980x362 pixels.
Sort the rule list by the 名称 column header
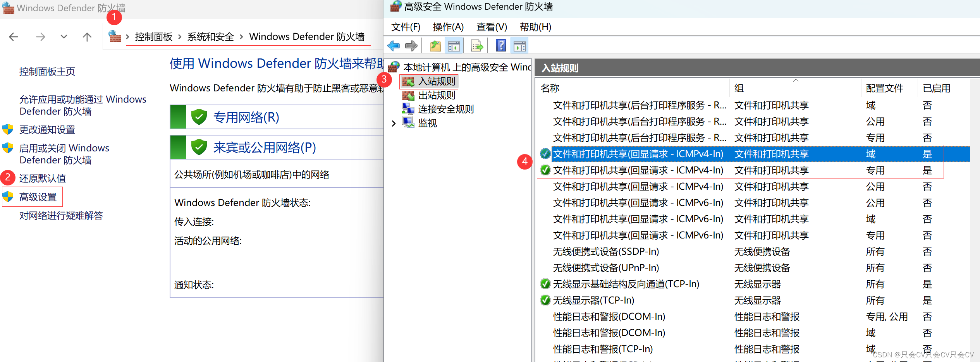(x=633, y=88)
